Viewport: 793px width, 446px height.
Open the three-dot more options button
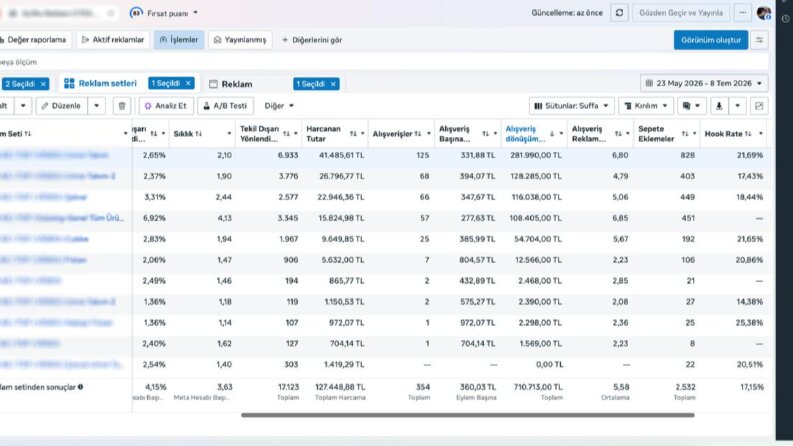pyautogui.click(x=742, y=13)
